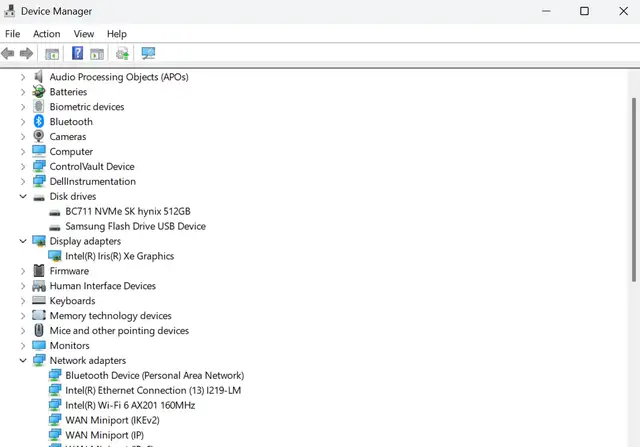Select the ControlVault Device label
The width and height of the screenshot is (640, 447).
pos(92,167)
